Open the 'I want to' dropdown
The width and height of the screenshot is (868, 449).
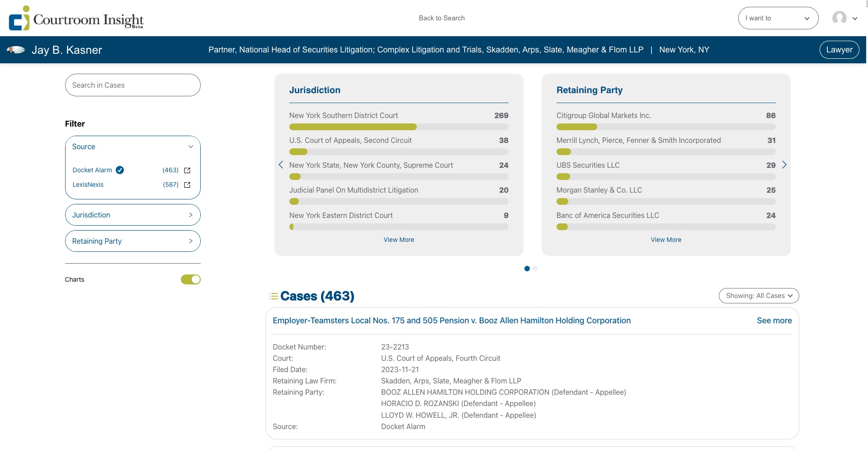click(778, 18)
